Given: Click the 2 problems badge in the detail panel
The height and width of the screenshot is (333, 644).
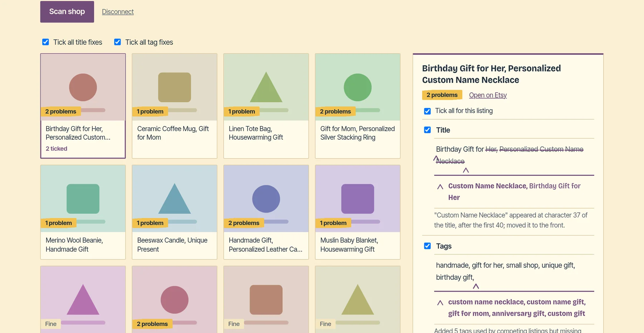Looking at the screenshot, I should tap(442, 95).
